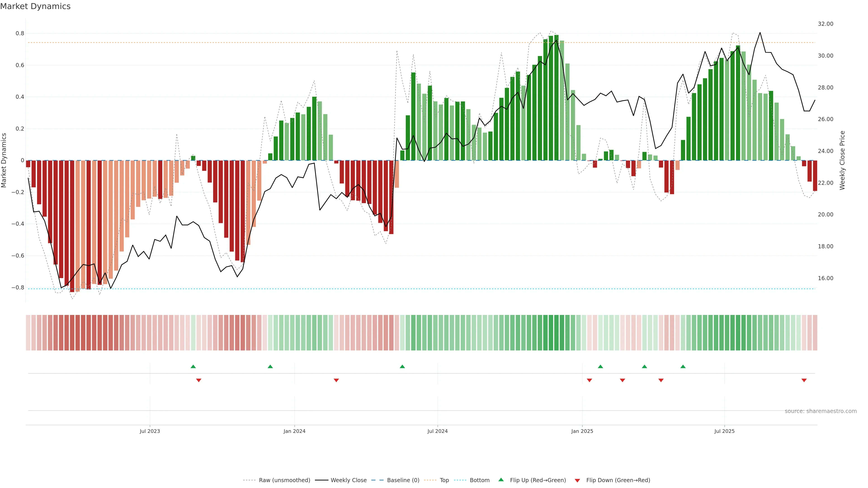Click the last red flip-down marker in late 2025
868x488 pixels.
pyautogui.click(x=804, y=380)
